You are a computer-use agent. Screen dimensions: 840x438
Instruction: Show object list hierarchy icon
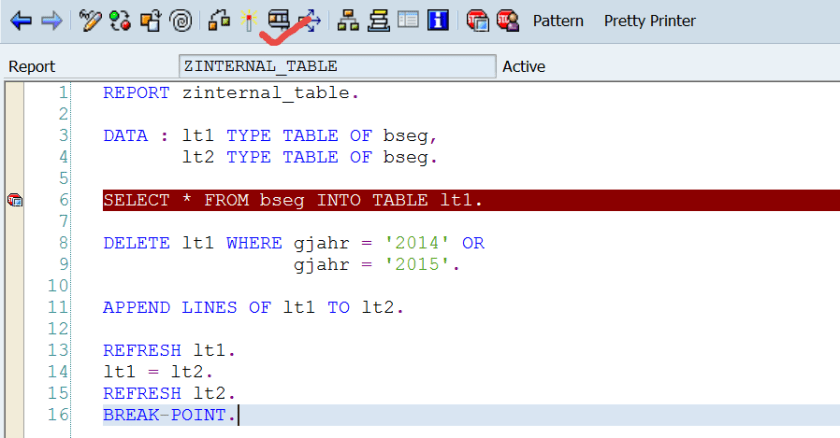(348, 21)
